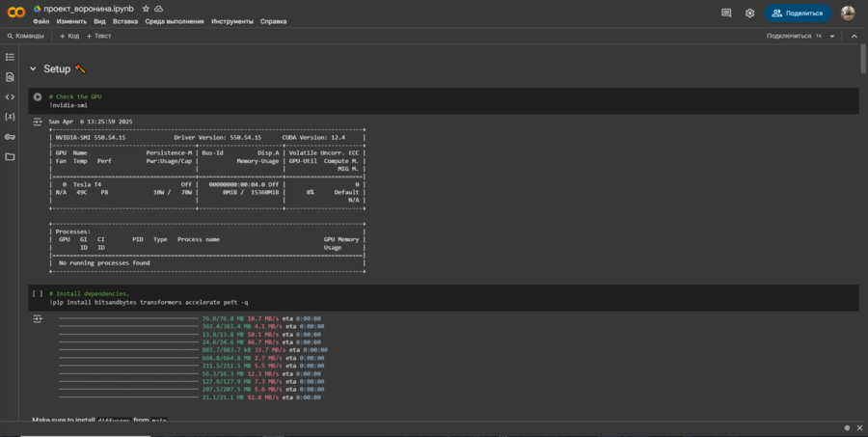Open the code snippets sidebar panel
Viewport: 868px width, 437px height.
click(10, 96)
